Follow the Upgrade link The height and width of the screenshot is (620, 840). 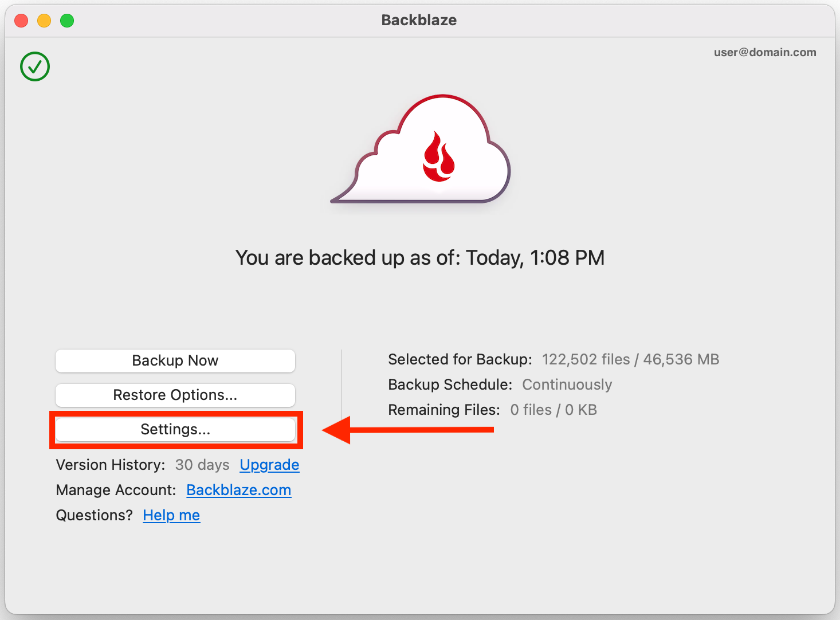[269, 465]
